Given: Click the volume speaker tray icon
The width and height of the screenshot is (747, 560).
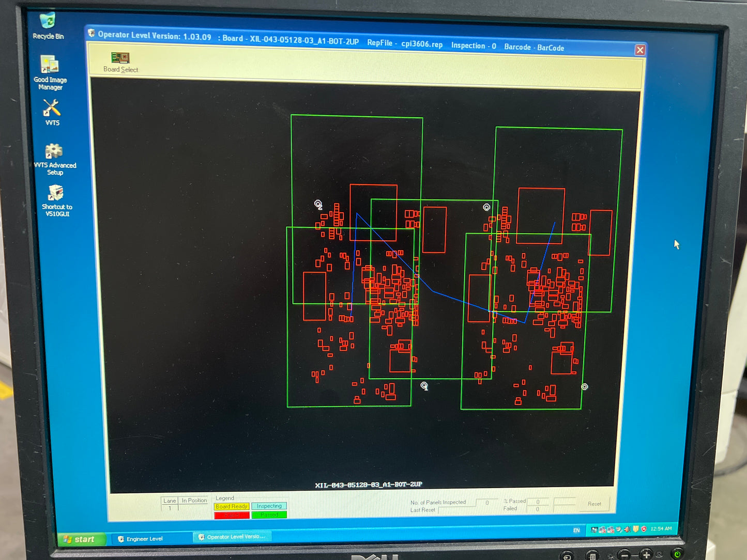Looking at the screenshot, I should [627, 529].
